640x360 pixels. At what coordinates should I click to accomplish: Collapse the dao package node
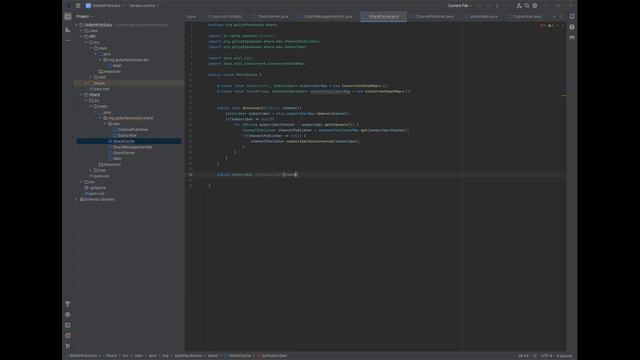click(105, 124)
